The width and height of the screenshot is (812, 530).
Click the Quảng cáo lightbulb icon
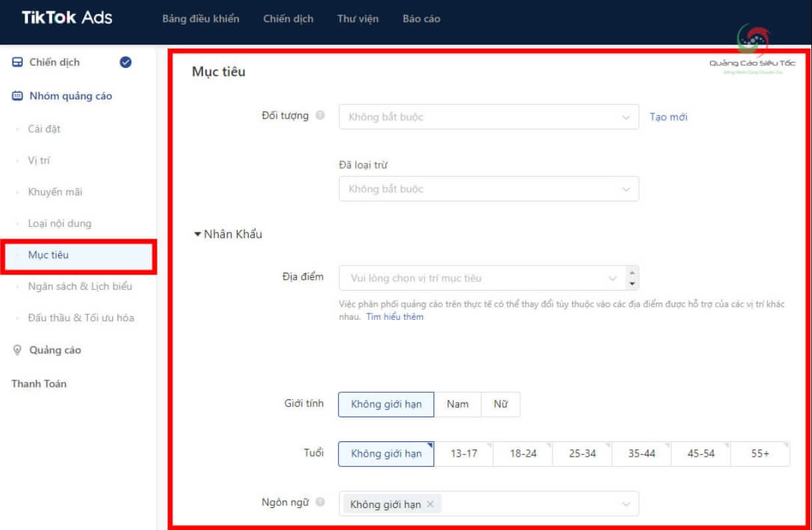pyautogui.click(x=17, y=350)
